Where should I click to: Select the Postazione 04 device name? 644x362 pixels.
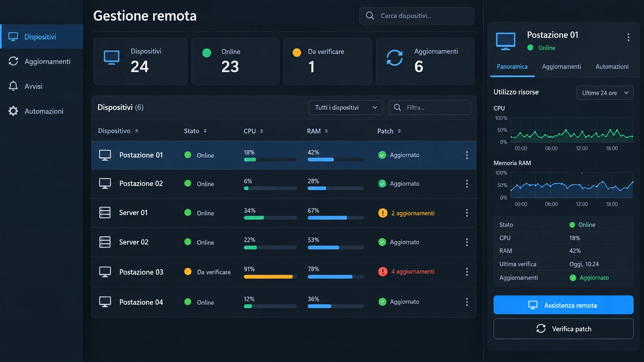click(141, 302)
